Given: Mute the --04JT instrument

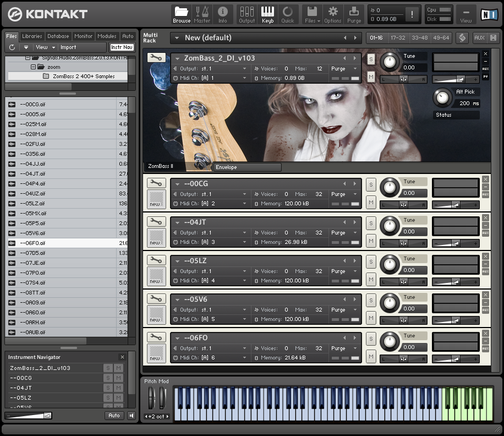Looking at the screenshot, I should 371,241.
